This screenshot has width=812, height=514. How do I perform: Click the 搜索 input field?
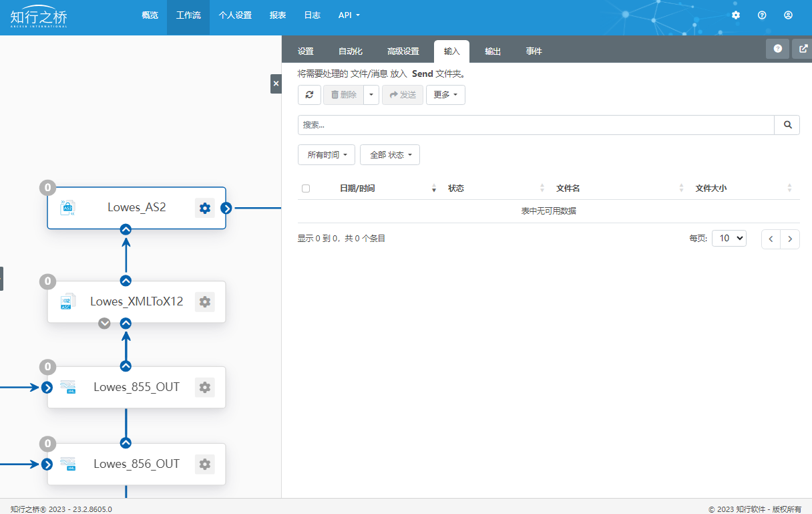tap(536, 125)
